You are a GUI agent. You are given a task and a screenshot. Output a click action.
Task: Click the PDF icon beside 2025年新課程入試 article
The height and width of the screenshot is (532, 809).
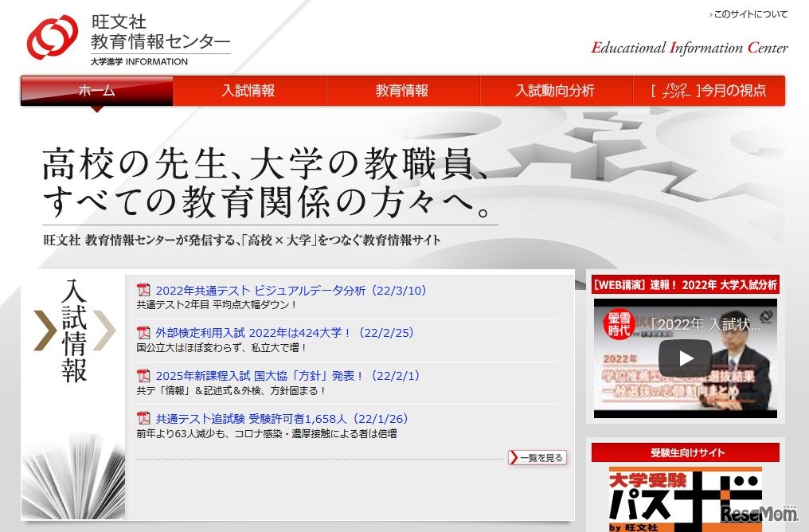coord(143,375)
